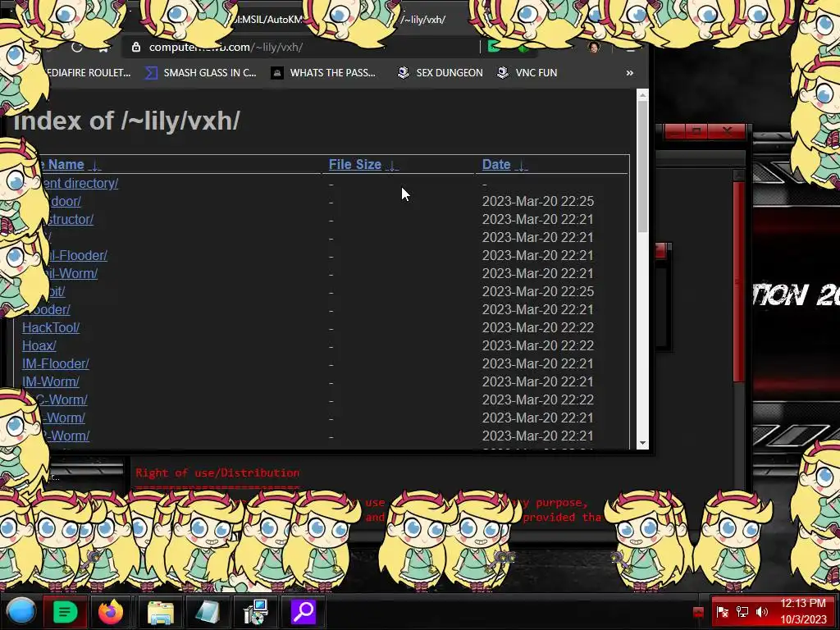This screenshot has height=630, width=840.
Task: Sort the listing by Date
Action: (496, 164)
